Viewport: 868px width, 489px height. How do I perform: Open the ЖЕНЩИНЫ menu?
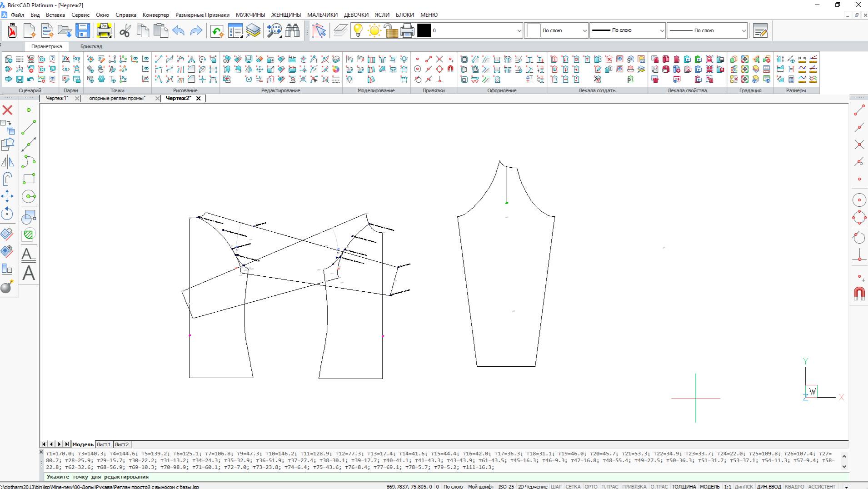[286, 15]
